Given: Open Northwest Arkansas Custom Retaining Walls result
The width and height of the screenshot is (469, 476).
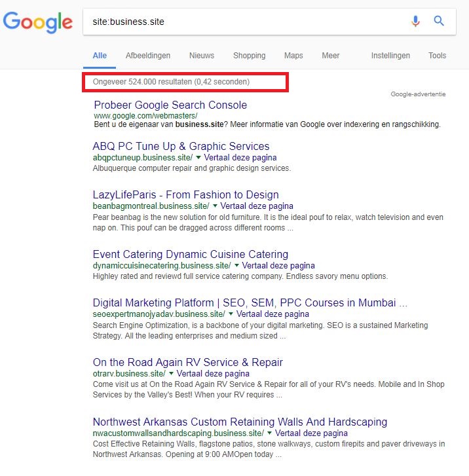Looking at the screenshot, I should point(240,422).
